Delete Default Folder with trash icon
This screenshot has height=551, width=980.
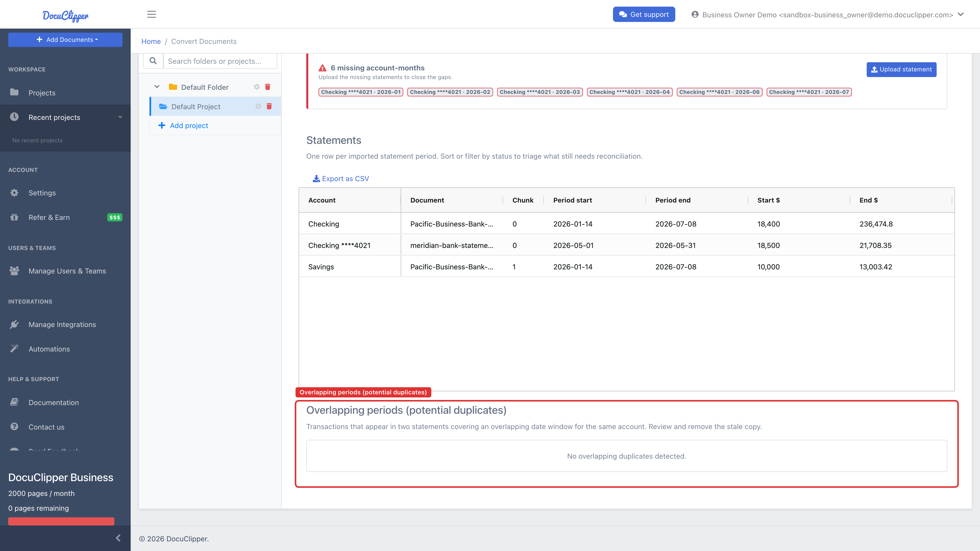click(x=267, y=87)
